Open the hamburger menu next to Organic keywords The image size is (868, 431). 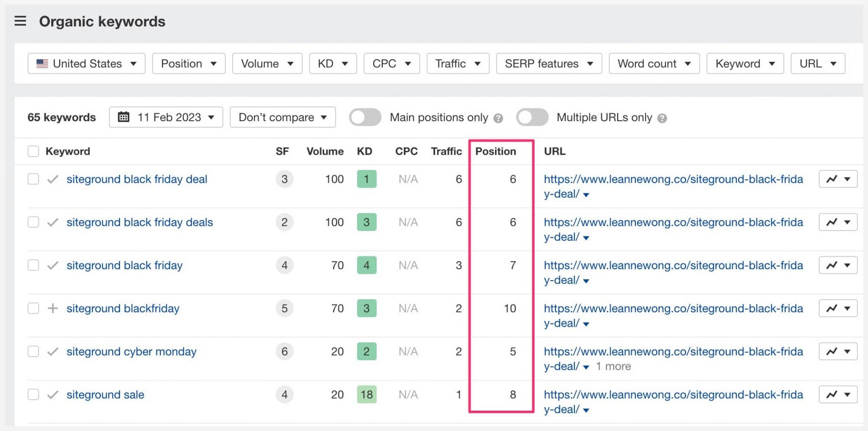(x=20, y=21)
